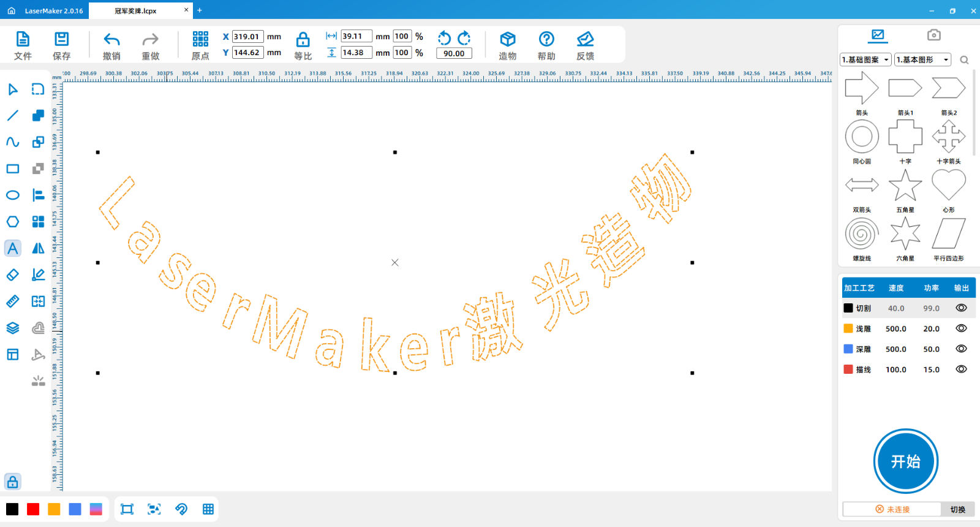Screen dimensions: 980x527
Task: Toggle visibility of 深雕 layer
Action: click(x=961, y=349)
